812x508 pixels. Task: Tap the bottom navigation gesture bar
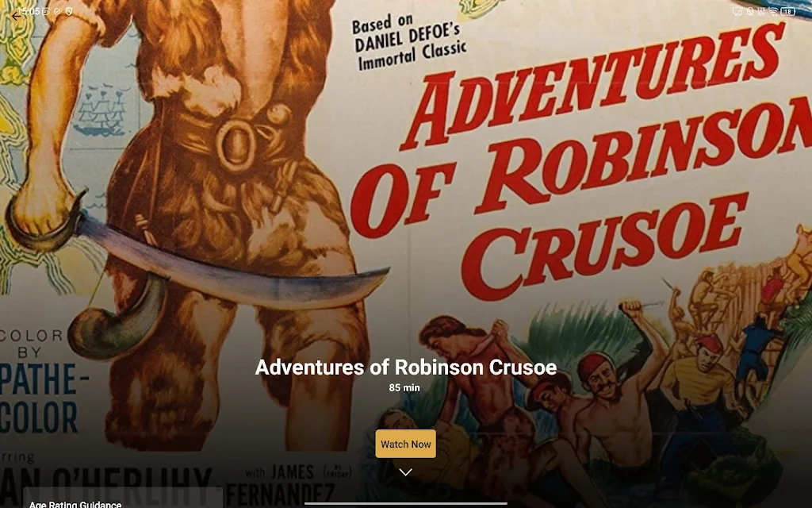tap(405, 502)
